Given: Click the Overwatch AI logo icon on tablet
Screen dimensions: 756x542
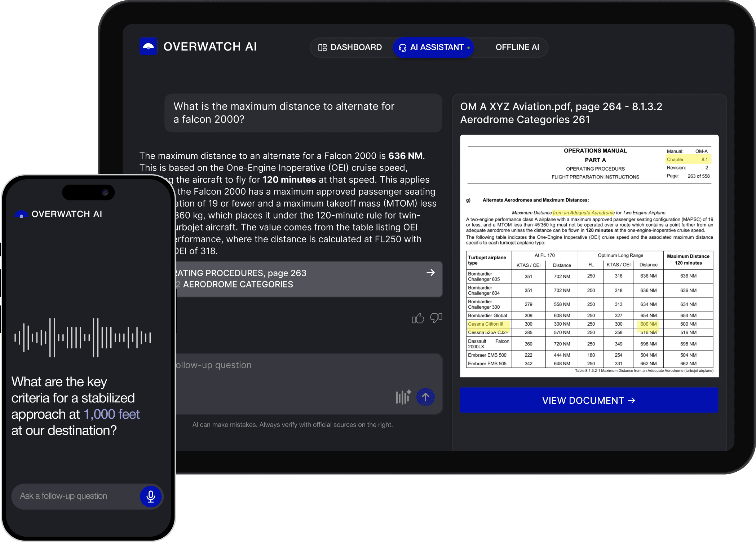Looking at the screenshot, I should coord(148,47).
